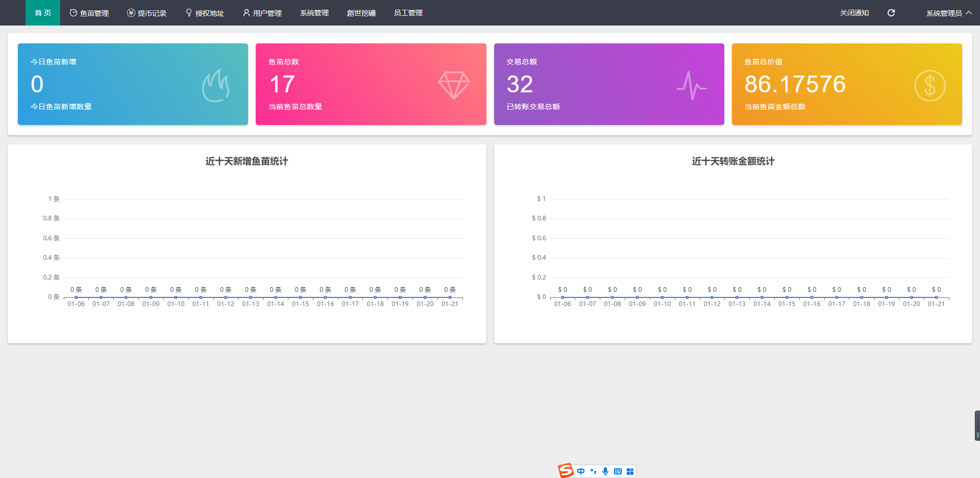Click the dollar icon on the 鱼苗总价值 card
This screenshot has height=478, width=980.
(930, 85)
